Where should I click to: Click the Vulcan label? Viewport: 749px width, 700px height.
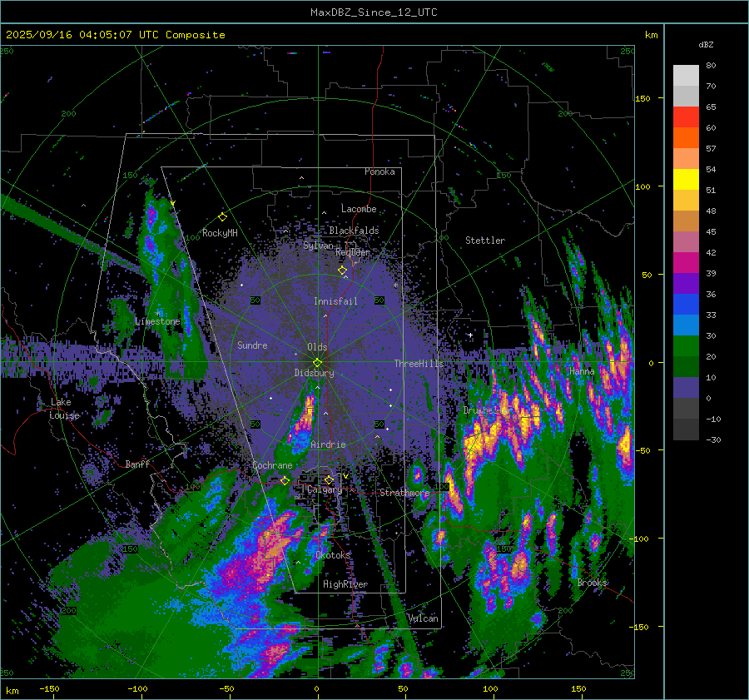[424, 618]
